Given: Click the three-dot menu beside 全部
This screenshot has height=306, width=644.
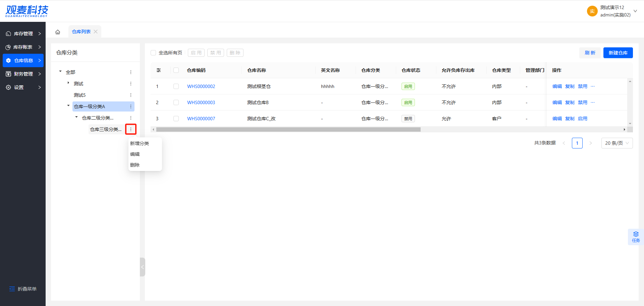Looking at the screenshot, I should [x=131, y=72].
